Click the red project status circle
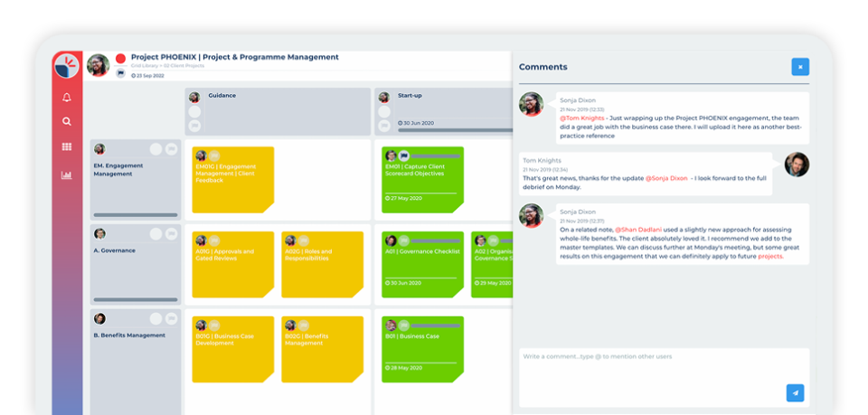 [x=120, y=58]
